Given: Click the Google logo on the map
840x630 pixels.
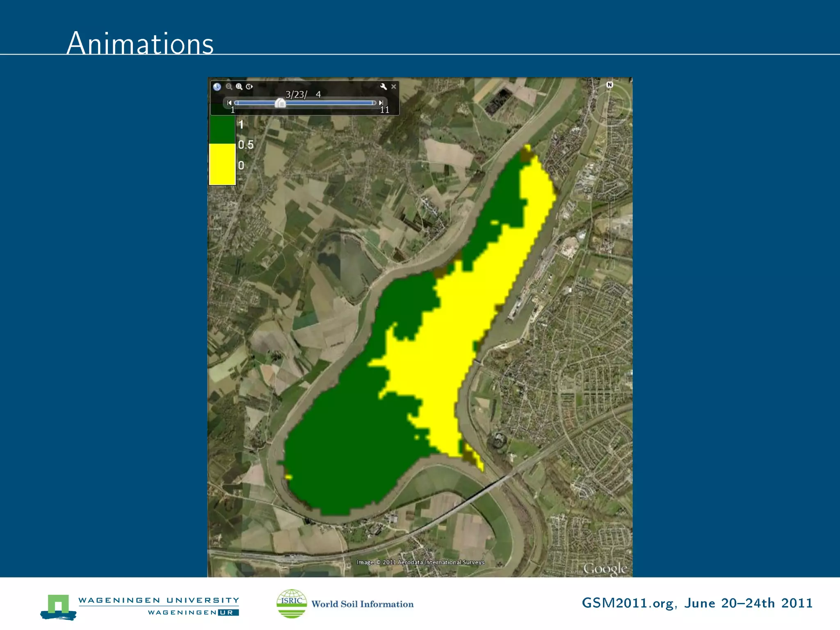Looking at the screenshot, I should click(x=605, y=568).
